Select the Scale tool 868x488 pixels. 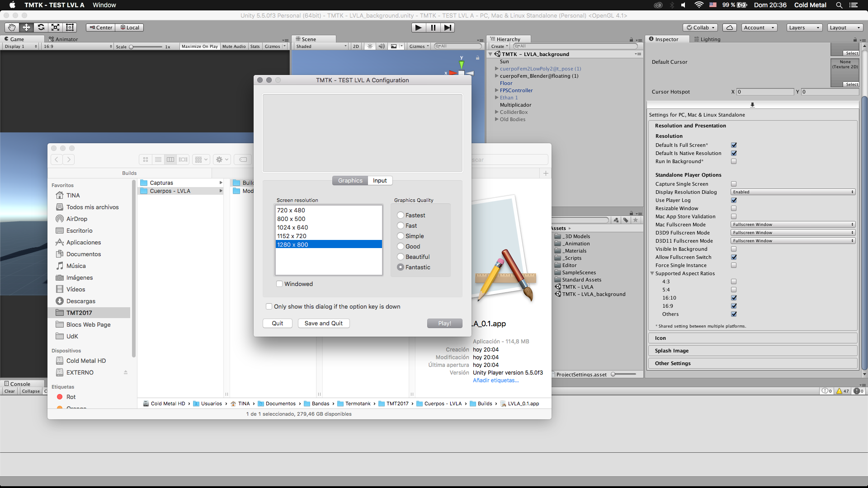[56, 28]
